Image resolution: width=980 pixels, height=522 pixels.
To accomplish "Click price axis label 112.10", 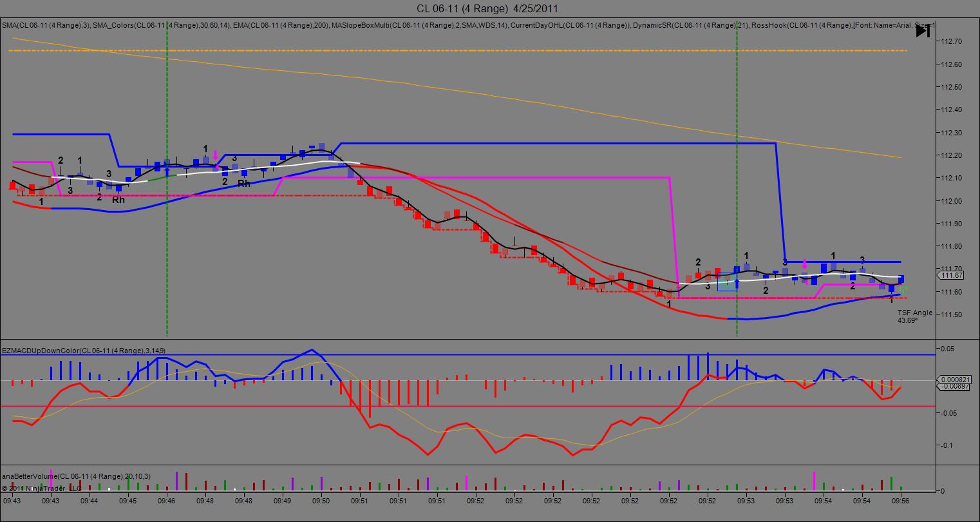I will 951,178.
